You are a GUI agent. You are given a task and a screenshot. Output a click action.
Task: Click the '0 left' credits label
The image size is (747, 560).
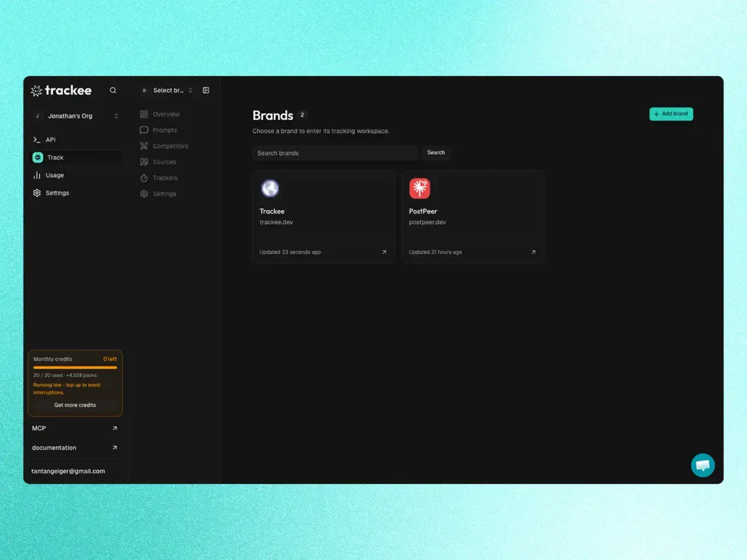click(x=110, y=359)
